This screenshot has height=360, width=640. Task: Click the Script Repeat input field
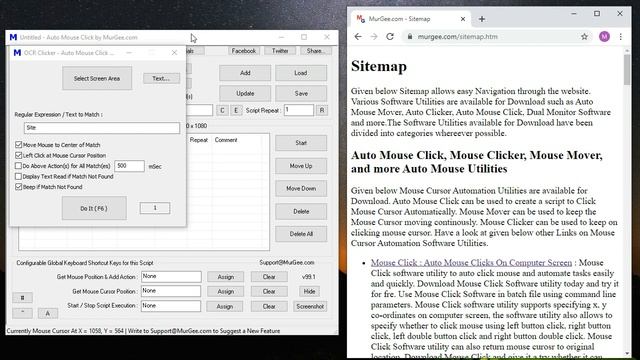click(299, 110)
